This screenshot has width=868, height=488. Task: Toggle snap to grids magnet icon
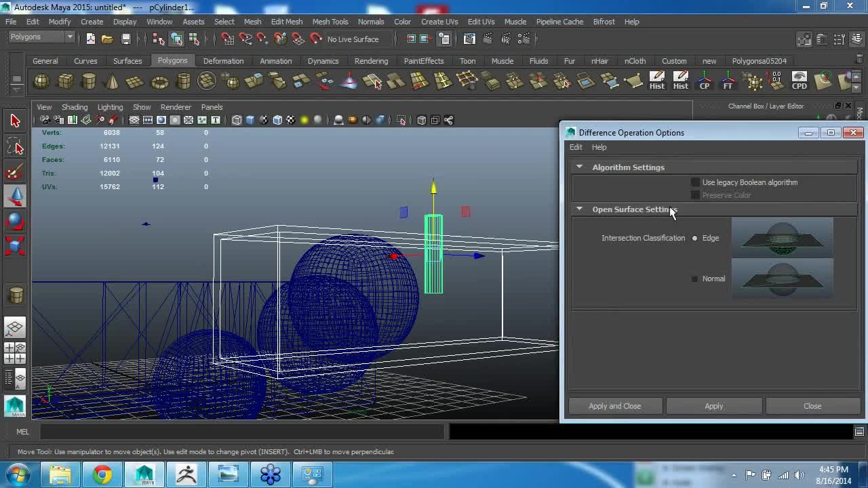(x=228, y=39)
